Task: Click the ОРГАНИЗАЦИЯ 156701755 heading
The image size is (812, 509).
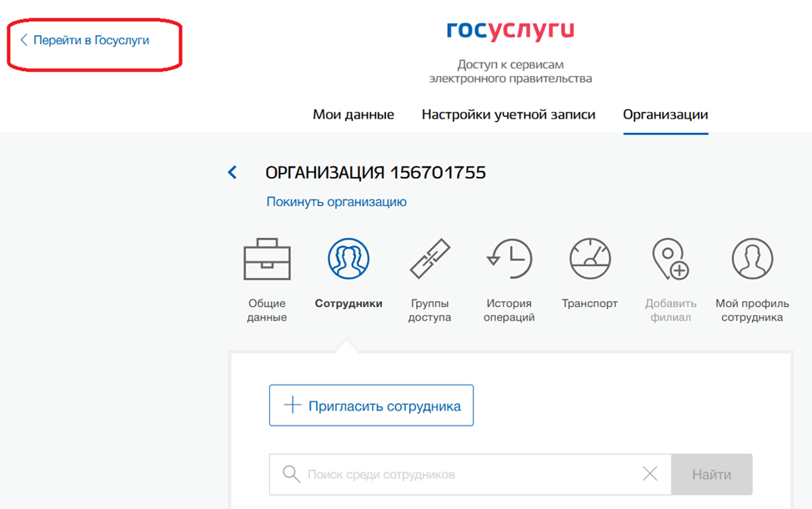Action: [x=375, y=173]
